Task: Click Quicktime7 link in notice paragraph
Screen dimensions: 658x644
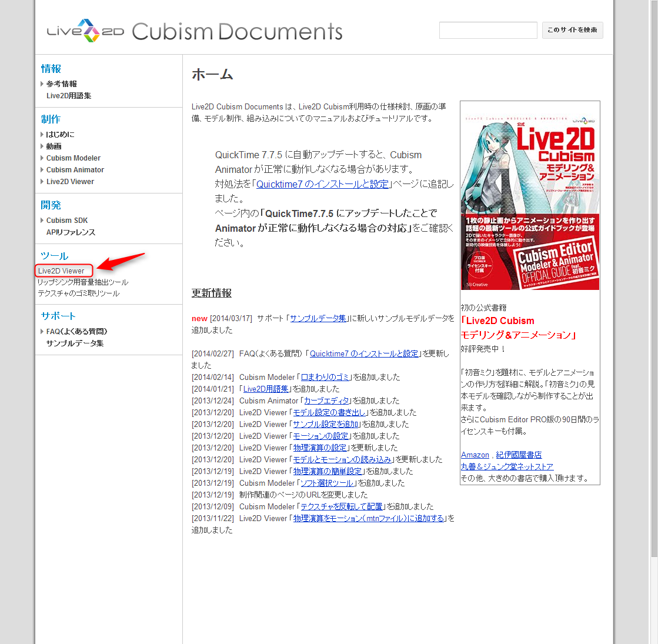Action: pyautogui.click(x=323, y=184)
